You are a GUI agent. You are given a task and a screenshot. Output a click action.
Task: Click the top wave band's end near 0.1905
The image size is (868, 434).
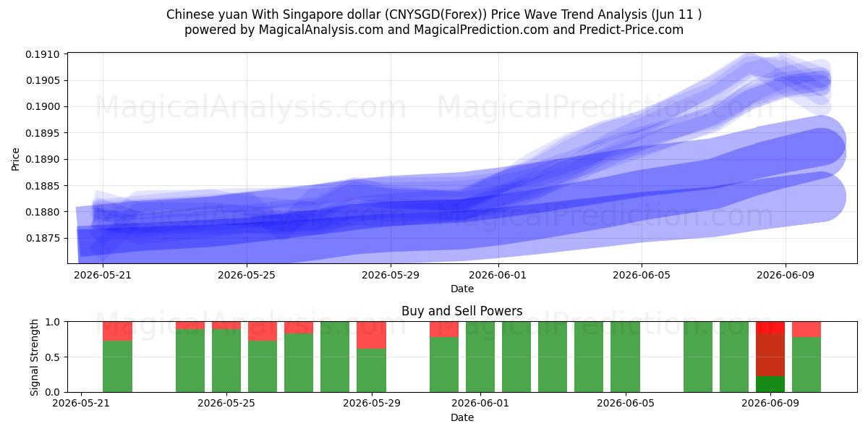tap(820, 80)
